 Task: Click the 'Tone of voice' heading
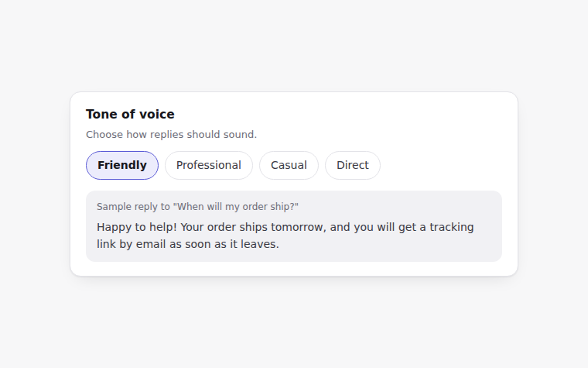(x=130, y=114)
